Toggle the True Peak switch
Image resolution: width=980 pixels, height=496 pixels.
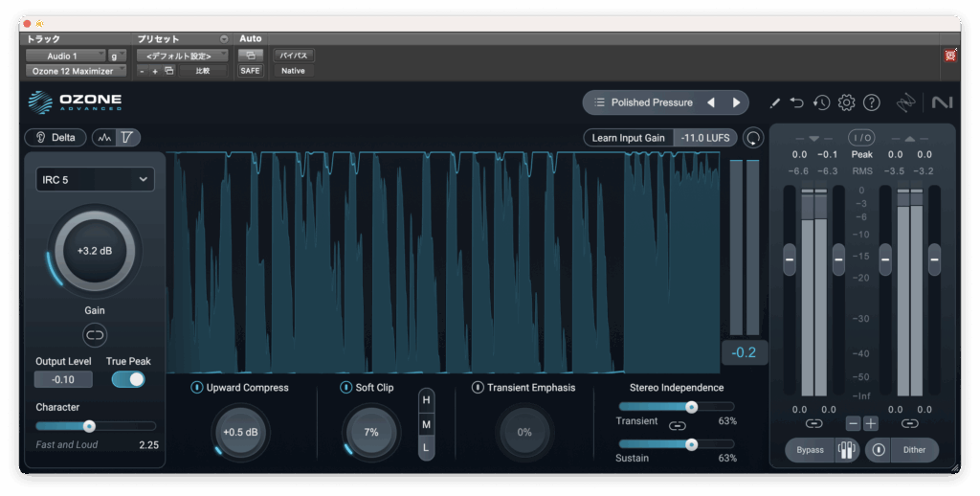128,379
